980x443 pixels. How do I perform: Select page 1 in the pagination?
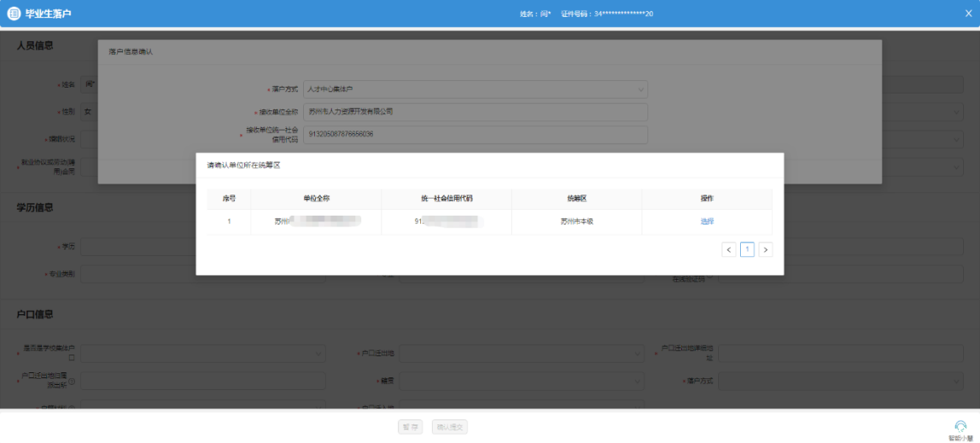[x=747, y=249]
